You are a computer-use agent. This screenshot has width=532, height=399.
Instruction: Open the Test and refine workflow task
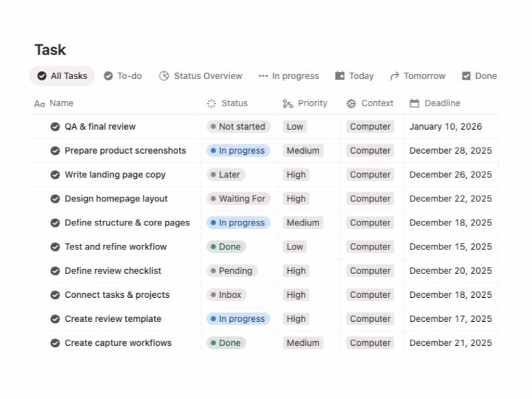click(x=116, y=247)
